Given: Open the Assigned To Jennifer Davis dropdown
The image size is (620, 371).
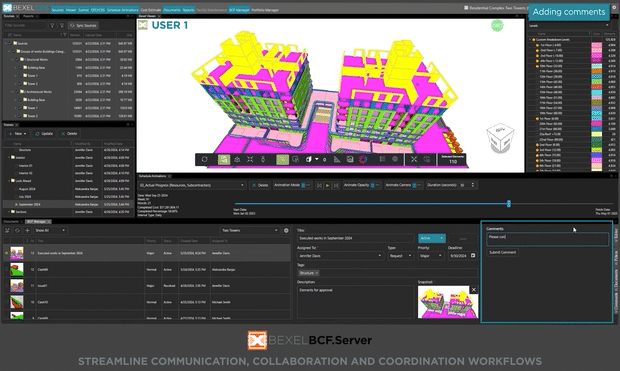Looking at the screenshot, I should [340, 256].
